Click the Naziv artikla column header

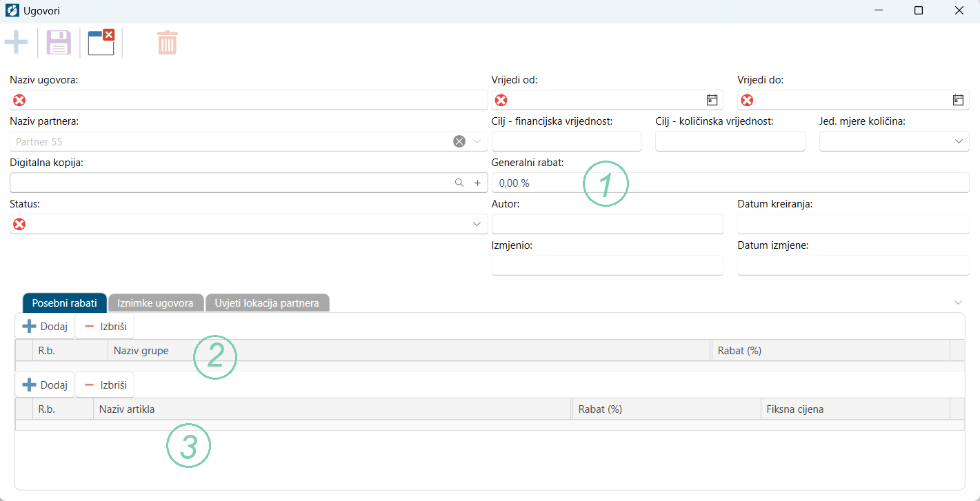(332, 409)
